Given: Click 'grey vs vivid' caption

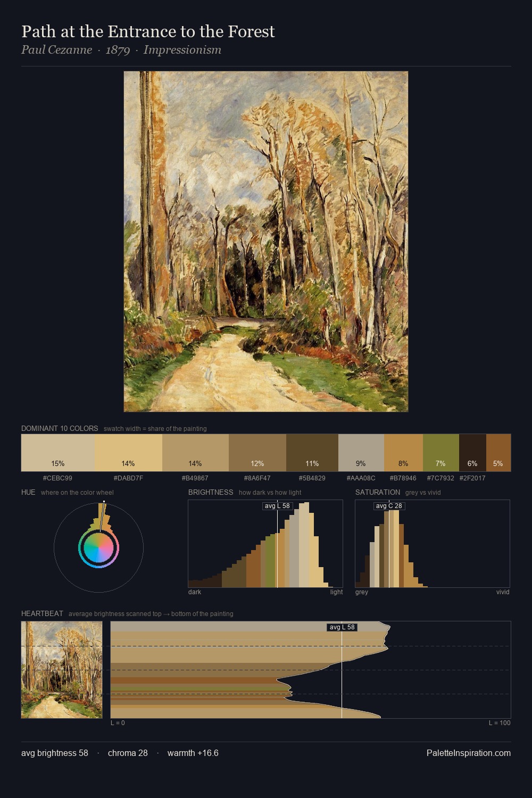Looking at the screenshot, I should [423, 493].
